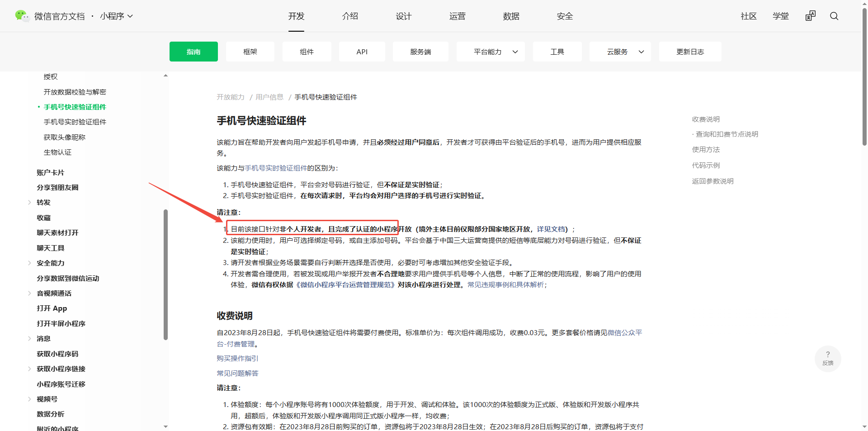Select the 框架 sub-navigation button
Image resolution: width=868 pixels, height=431 pixels.
click(x=250, y=52)
